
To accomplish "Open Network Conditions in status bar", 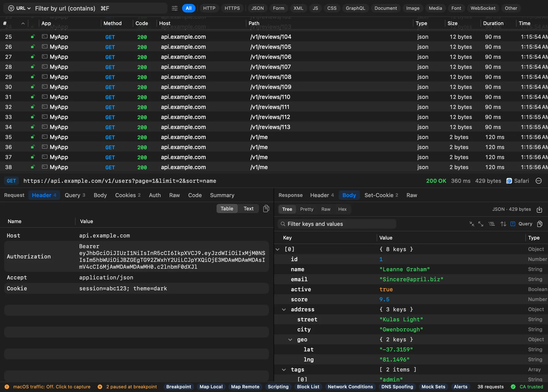I will pos(350,387).
